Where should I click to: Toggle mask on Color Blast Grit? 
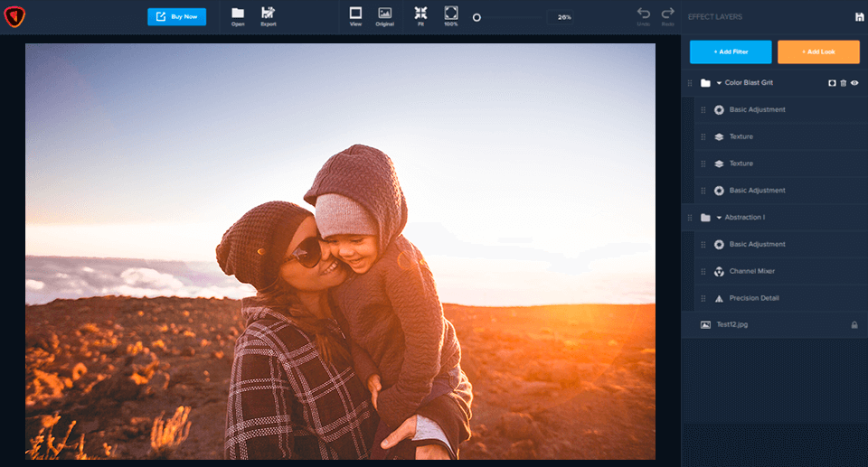(x=833, y=83)
